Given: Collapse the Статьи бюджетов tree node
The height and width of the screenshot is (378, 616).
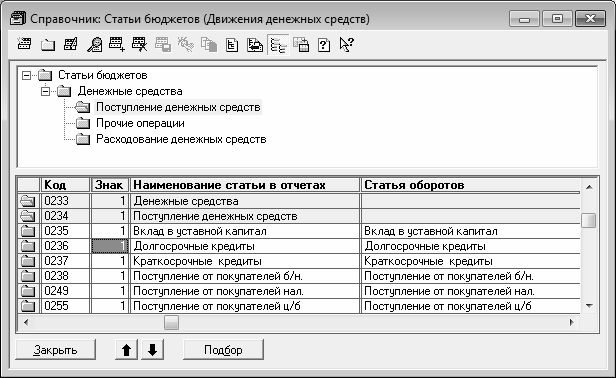Looking at the screenshot, I should click(26, 75).
